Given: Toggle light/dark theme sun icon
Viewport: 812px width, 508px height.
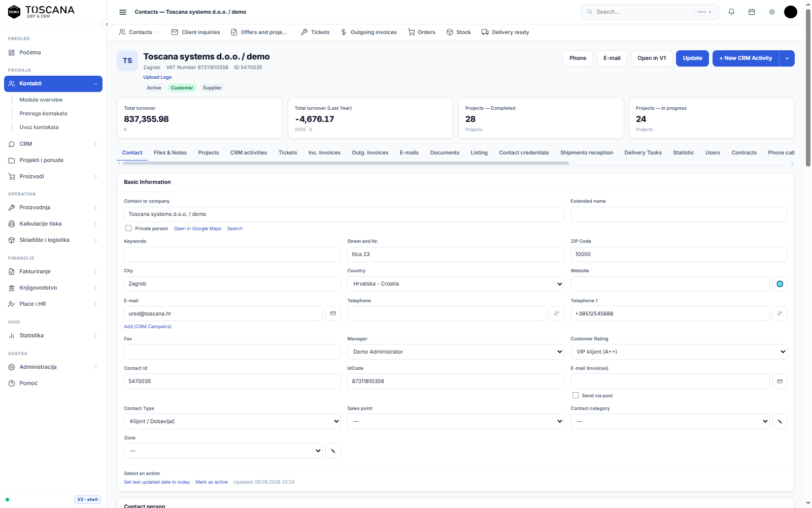Looking at the screenshot, I should (x=772, y=12).
